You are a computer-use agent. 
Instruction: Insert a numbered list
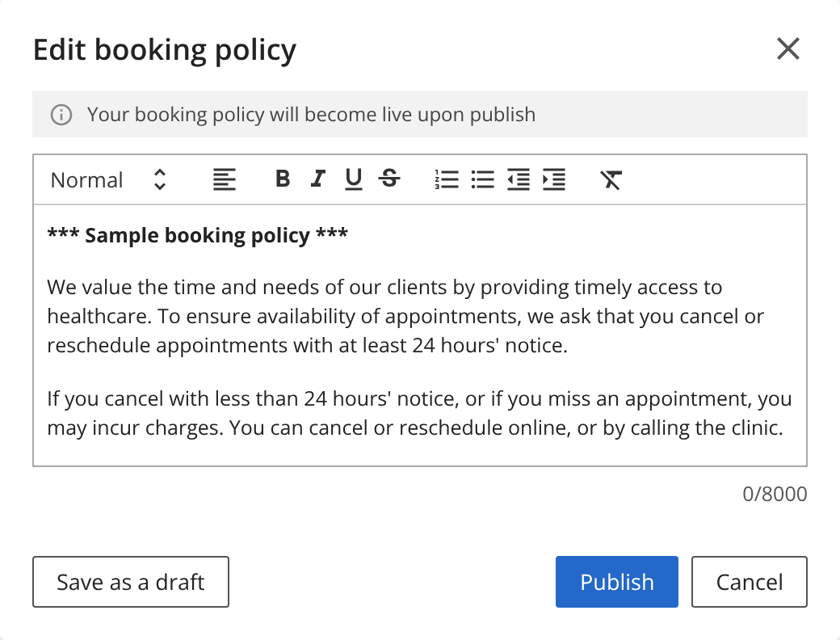pyautogui.click(x=447, y=179)
